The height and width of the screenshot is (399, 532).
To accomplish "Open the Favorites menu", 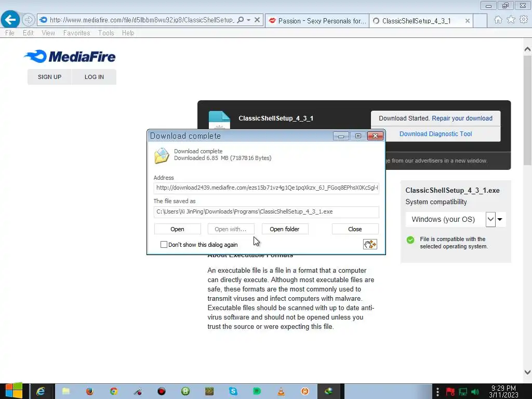I will pos(77,33).
